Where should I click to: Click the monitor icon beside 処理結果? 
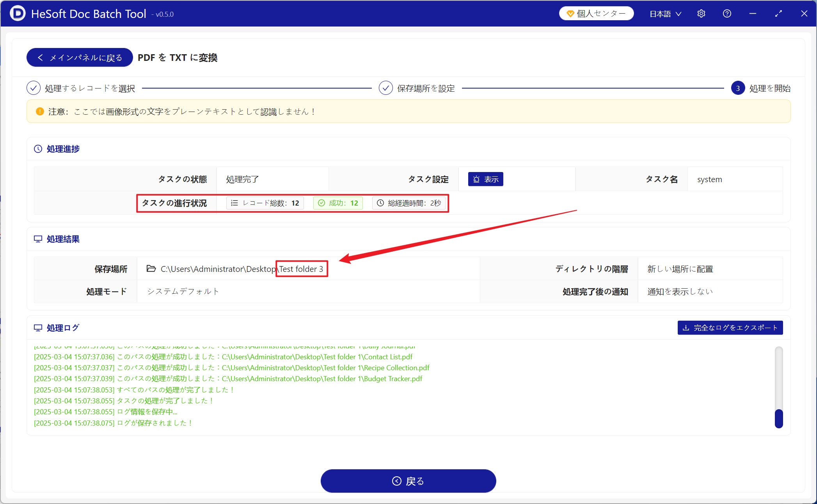[x=38, y=239]
